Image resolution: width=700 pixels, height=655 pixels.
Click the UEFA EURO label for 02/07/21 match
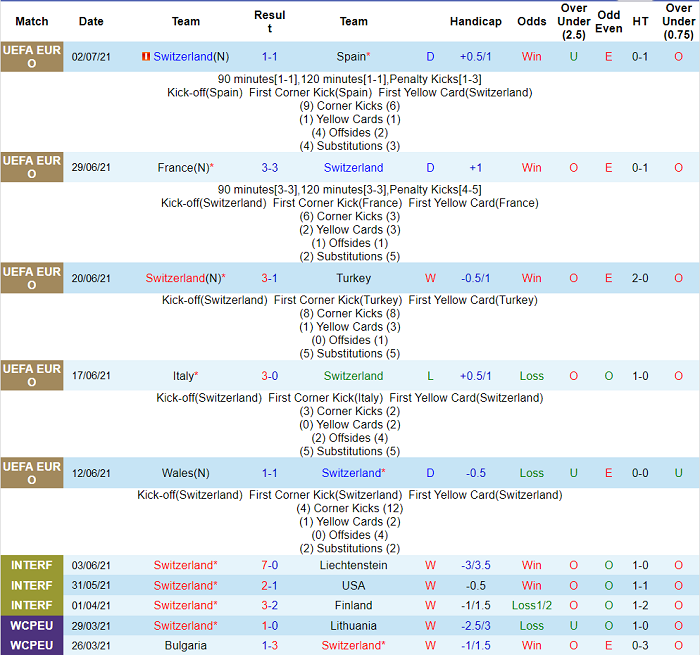31,57
